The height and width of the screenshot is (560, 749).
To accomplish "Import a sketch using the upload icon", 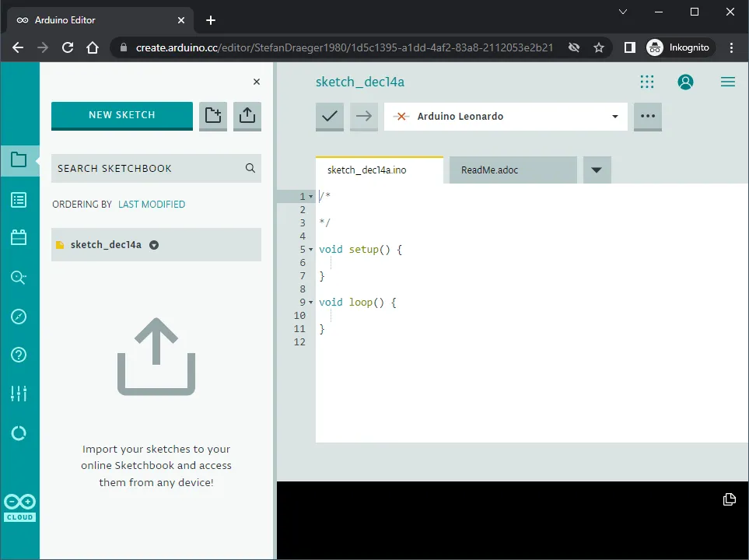I will [x=247, y=115].
